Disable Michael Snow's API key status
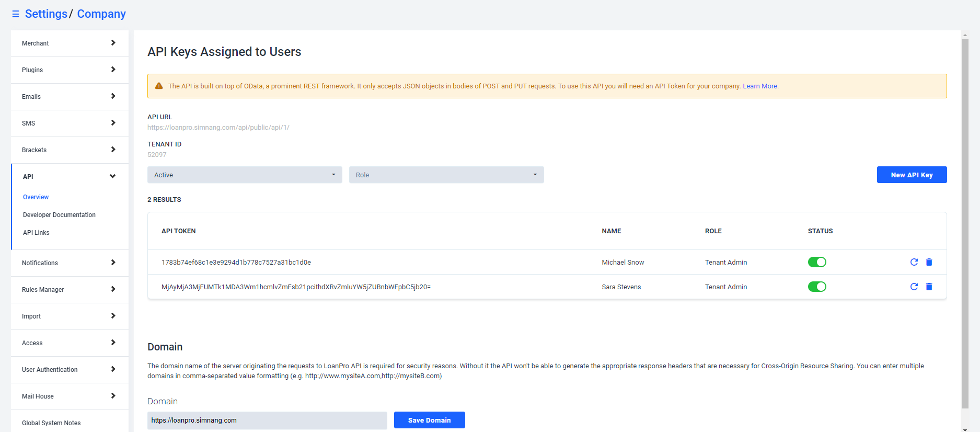Screen dimensions: 980x432 (x=817, y=262)
